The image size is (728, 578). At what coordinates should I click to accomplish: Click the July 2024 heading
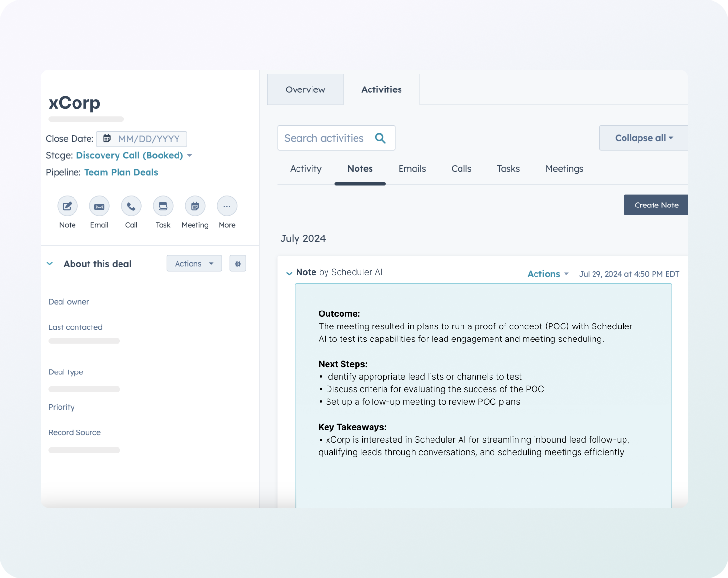tap(303, 238)
